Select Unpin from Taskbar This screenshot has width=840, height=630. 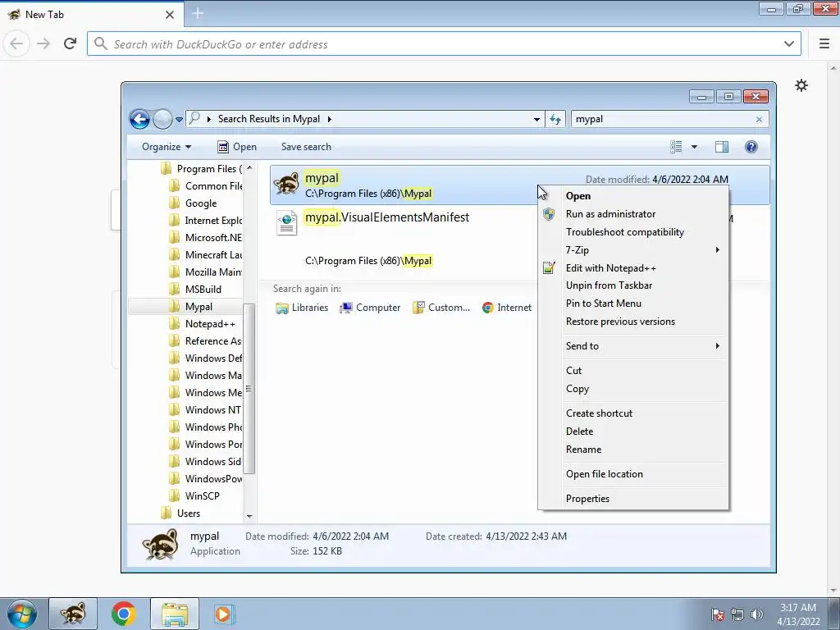coord(634,285)
